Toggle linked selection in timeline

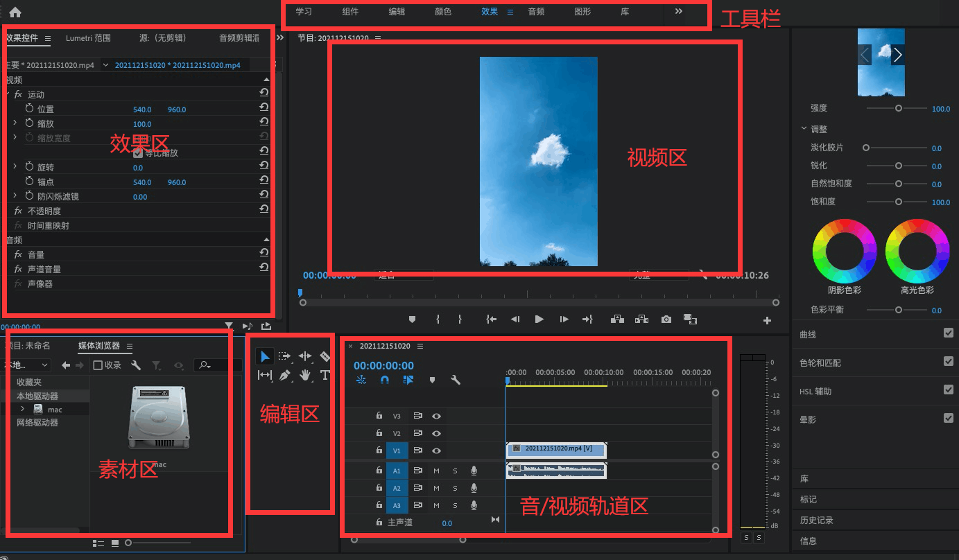(x=408, y=380)
